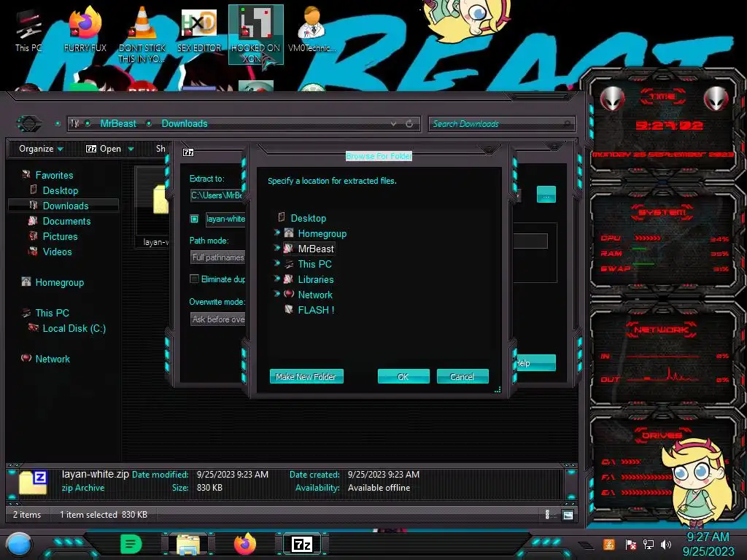747x560 pixels.
Task: Click the layan-white folder thumbnail
Action: 160,200
